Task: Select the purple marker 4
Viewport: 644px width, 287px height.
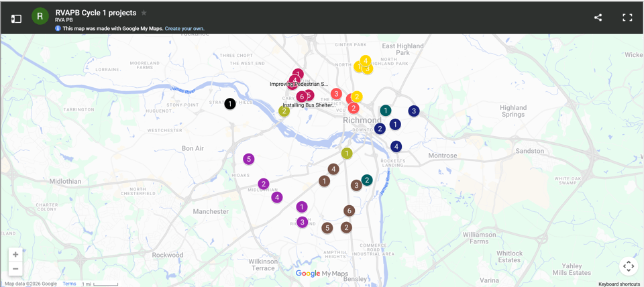Action: coord(277,198)
